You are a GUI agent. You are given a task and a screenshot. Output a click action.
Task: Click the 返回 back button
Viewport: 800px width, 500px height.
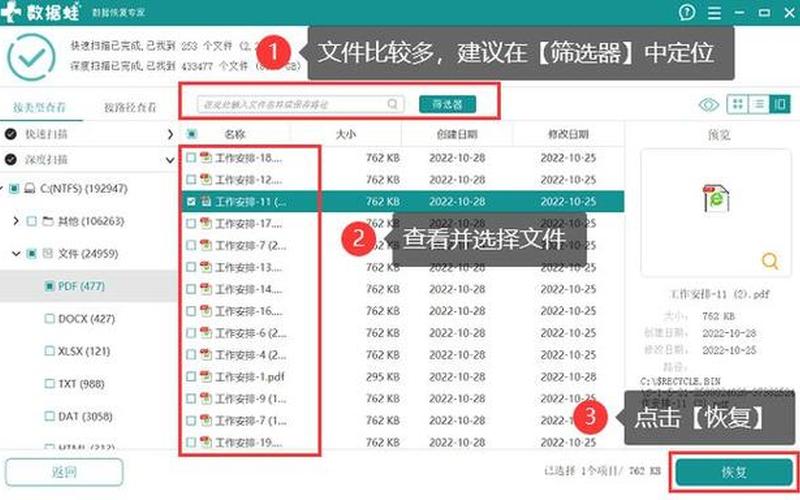[x=64, y=472]
